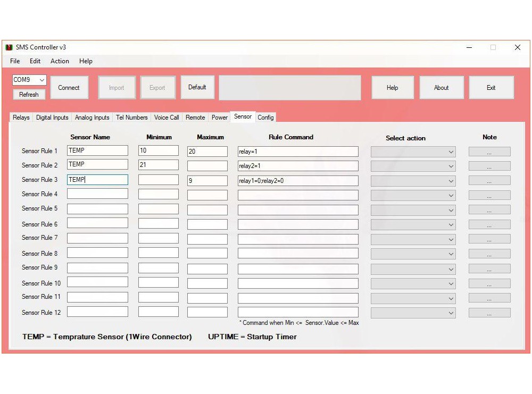This screenshot has height=394, width=532.
Task: Click Sensor Name field of Sensor Rule 4
Action: [x=97, y=194]
